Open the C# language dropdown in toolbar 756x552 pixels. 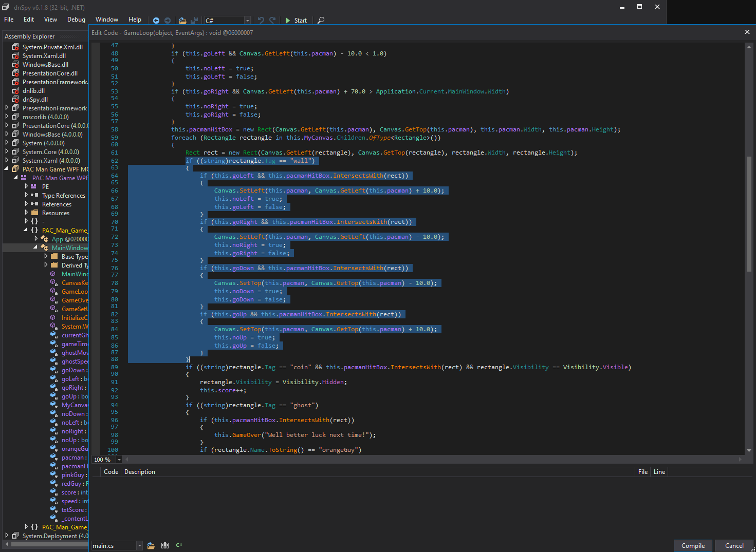(x=247, y=21)
